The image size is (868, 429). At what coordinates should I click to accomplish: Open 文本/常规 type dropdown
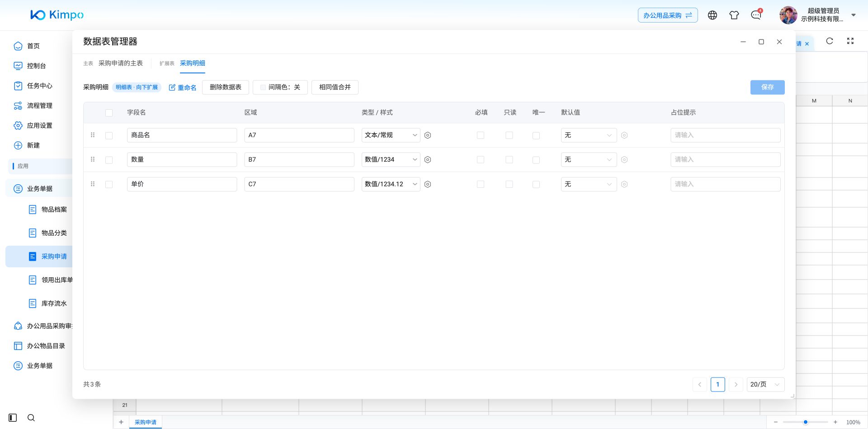[x=391, y=135]
